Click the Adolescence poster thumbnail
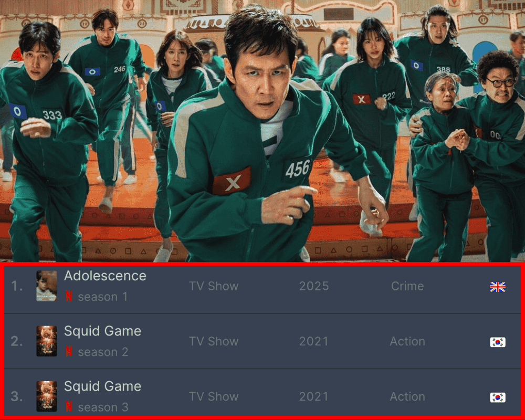This screenshot has width=525, height=420. 47,286
